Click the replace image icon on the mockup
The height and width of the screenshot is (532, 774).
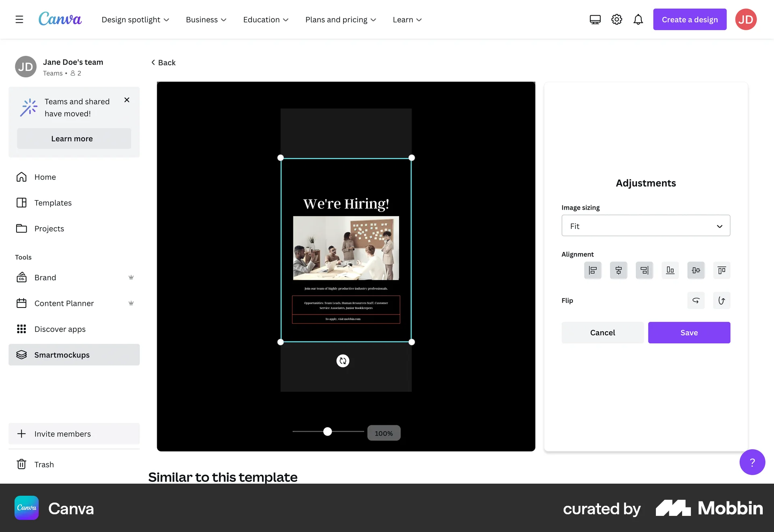point(343,361)
